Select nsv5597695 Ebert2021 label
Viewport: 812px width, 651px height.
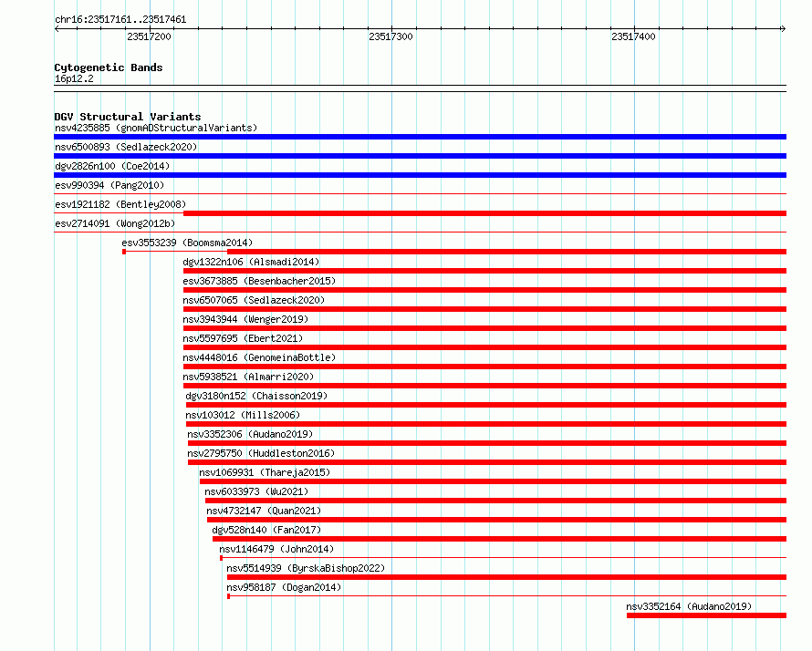pos(243,338)
